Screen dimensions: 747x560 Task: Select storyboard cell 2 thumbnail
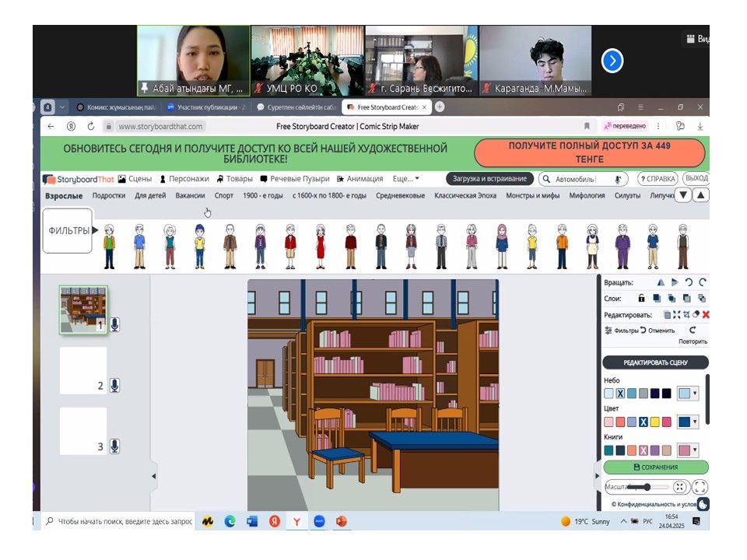83,370
